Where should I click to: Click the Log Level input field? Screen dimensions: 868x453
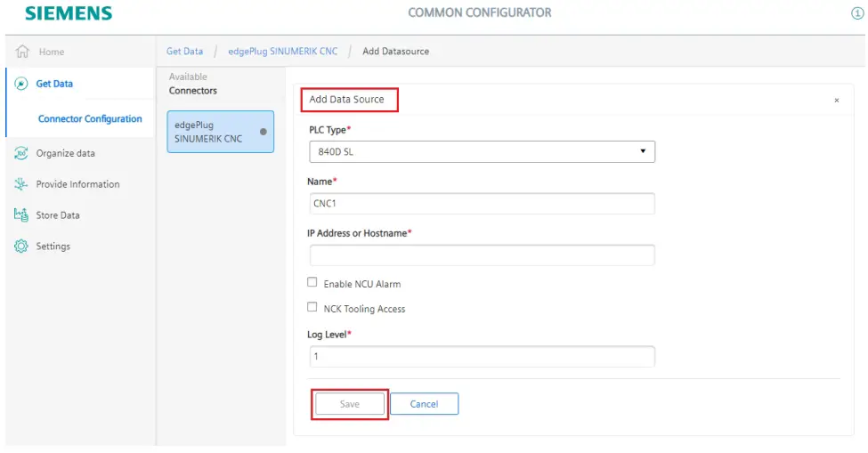pyautogui.click(x=483, y=357)
